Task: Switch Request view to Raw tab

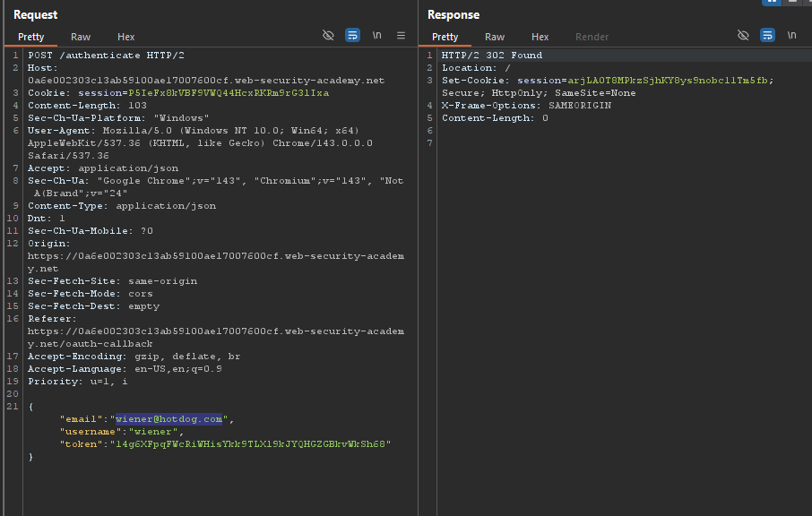Action: [81, 37]
